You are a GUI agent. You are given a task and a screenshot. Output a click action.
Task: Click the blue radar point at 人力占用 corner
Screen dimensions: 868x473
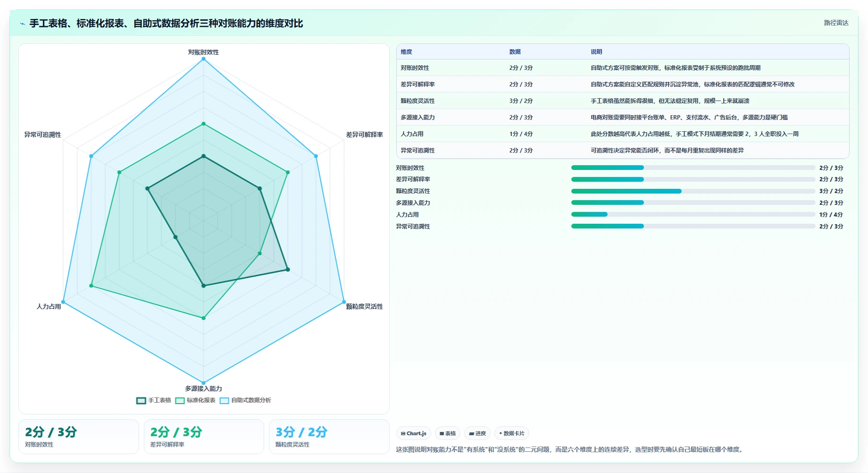63,302
